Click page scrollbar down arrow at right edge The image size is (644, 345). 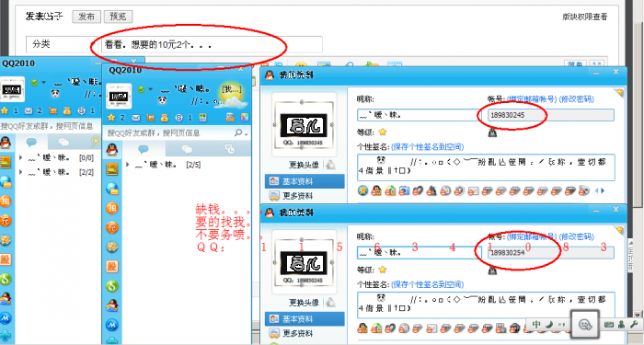pos(637,315)
